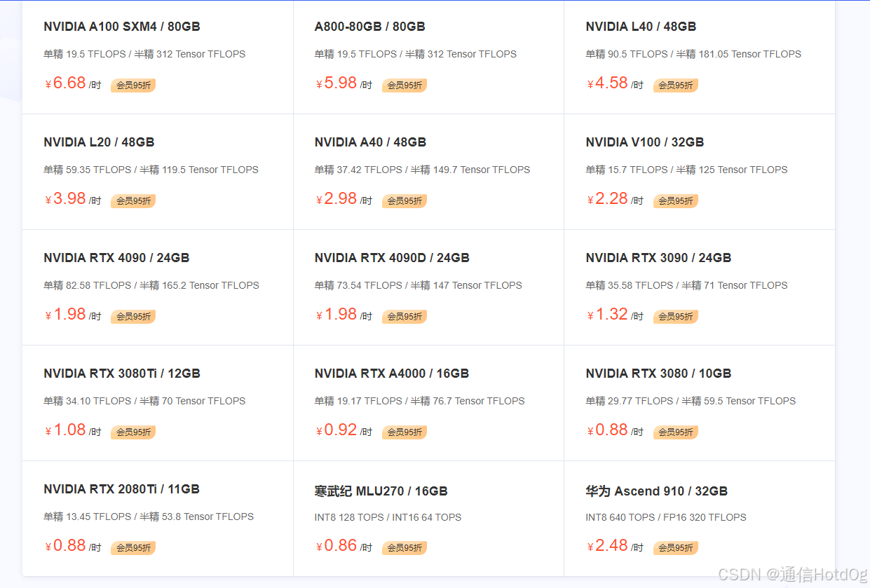Click the RTX 2080Ti spec line '单精 13.45 TFLOPS'
Image resolution: width=870 pixels, height=588 pixels.
[x=149, y=517]
